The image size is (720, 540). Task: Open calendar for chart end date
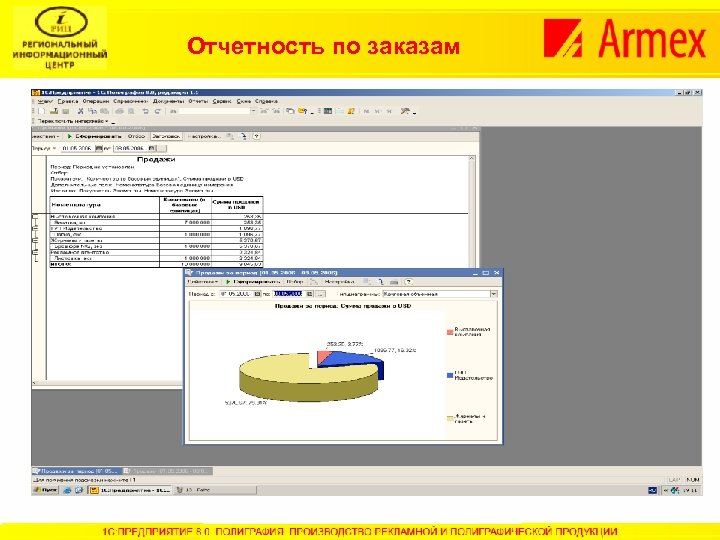coord(309,293)
